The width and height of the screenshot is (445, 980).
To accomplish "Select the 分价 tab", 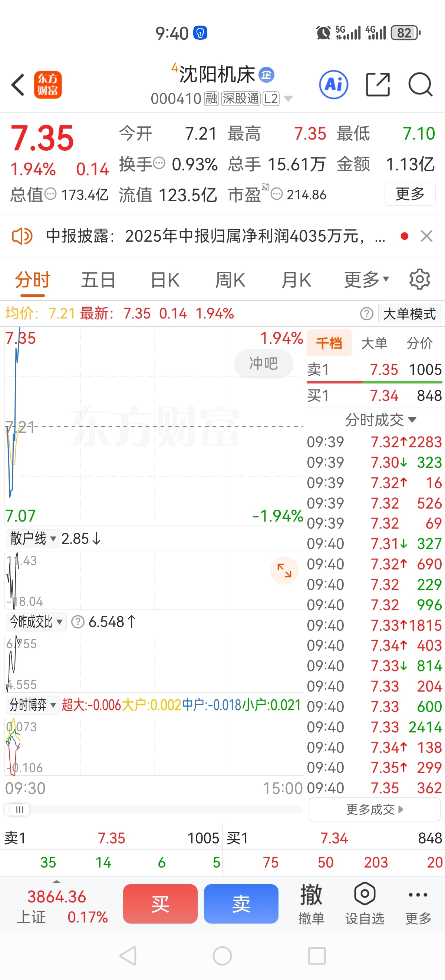I will [419, 343].
